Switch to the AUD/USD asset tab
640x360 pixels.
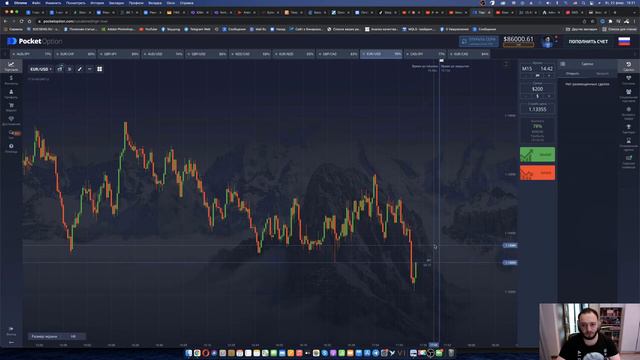click(x=162, y=54)
